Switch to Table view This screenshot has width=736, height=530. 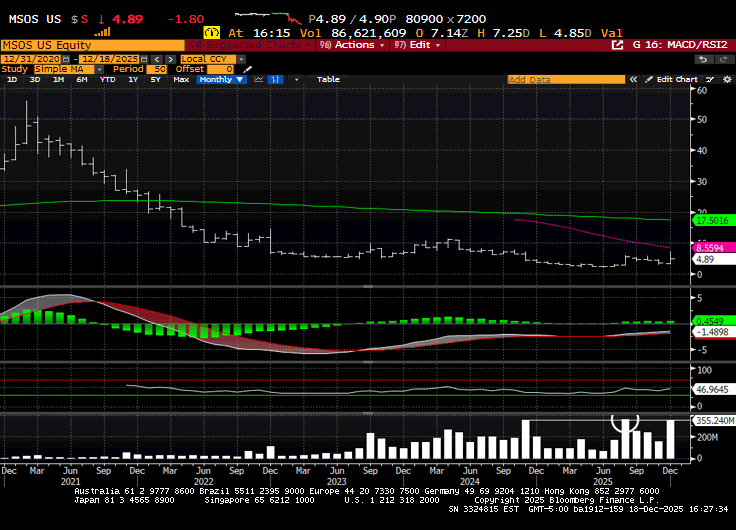point(328,79)
